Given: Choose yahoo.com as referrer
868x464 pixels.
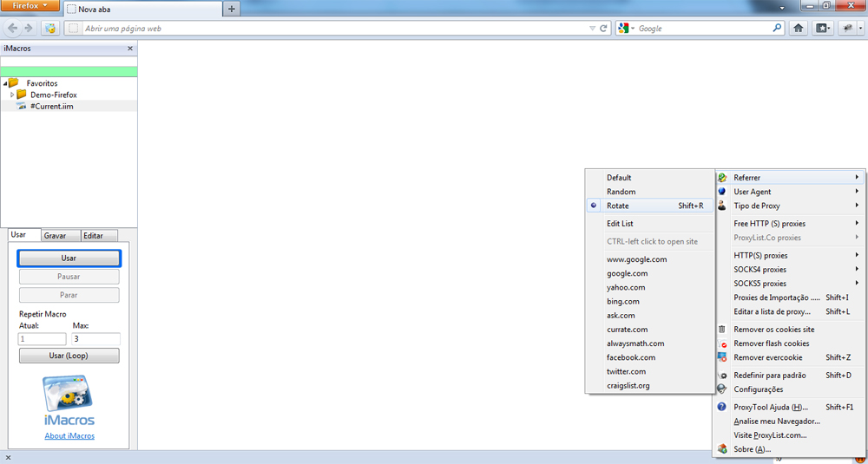Looking at the screenshot, I should point(650,288).
